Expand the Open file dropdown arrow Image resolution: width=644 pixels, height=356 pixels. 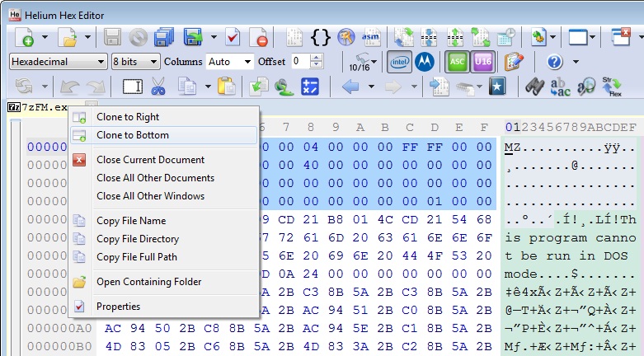pos(87,37)
